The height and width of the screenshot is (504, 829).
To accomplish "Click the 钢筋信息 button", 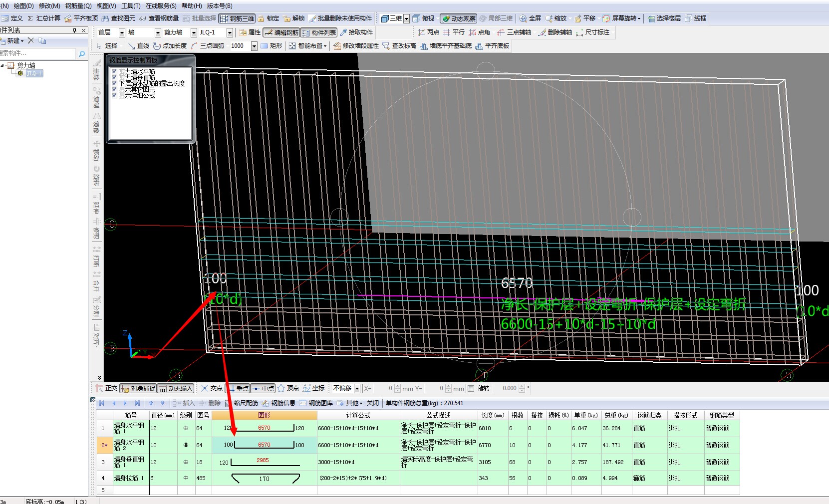I will coord(279,403).
